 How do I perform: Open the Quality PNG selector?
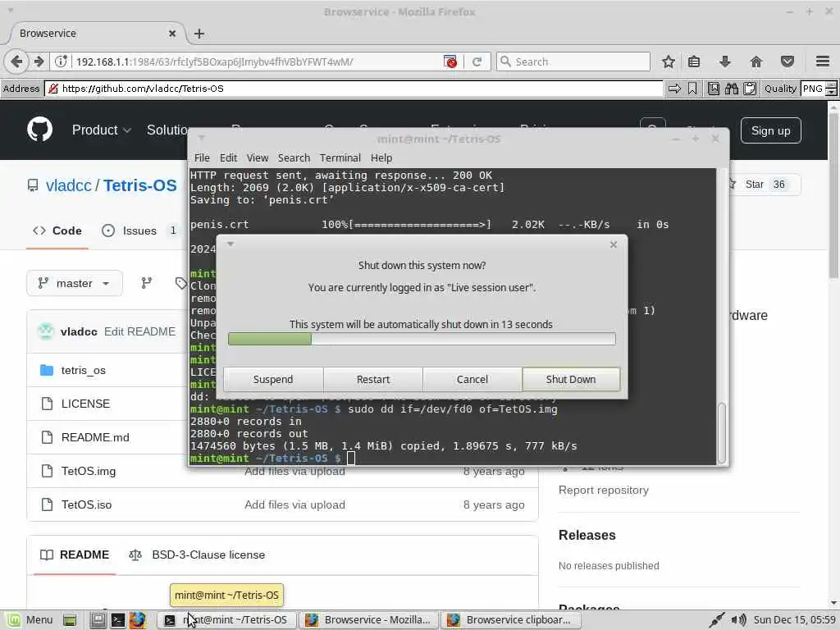(818, 89)
